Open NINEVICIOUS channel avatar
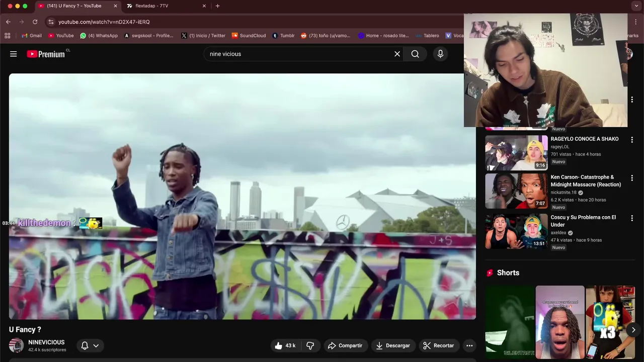 pos(16,345)
